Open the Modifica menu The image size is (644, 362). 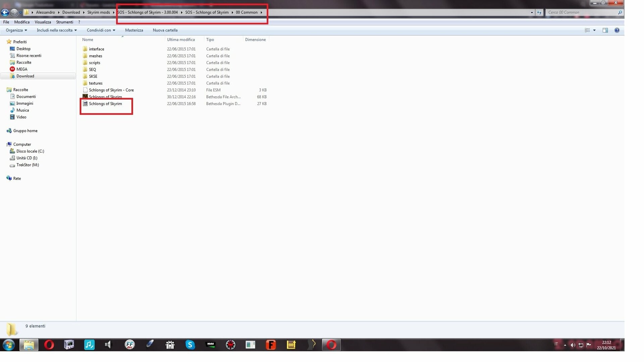point(22,22)
